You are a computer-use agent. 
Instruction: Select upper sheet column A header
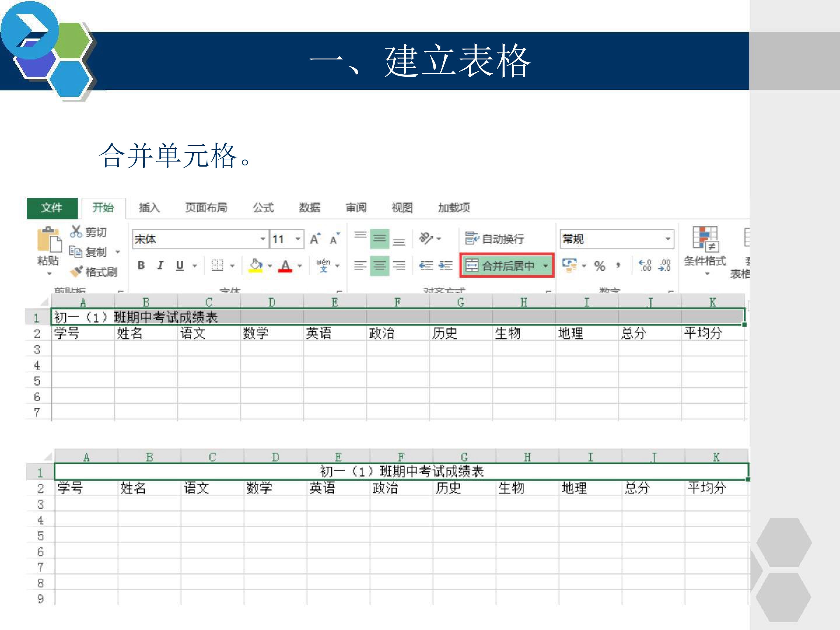(83, 302)
